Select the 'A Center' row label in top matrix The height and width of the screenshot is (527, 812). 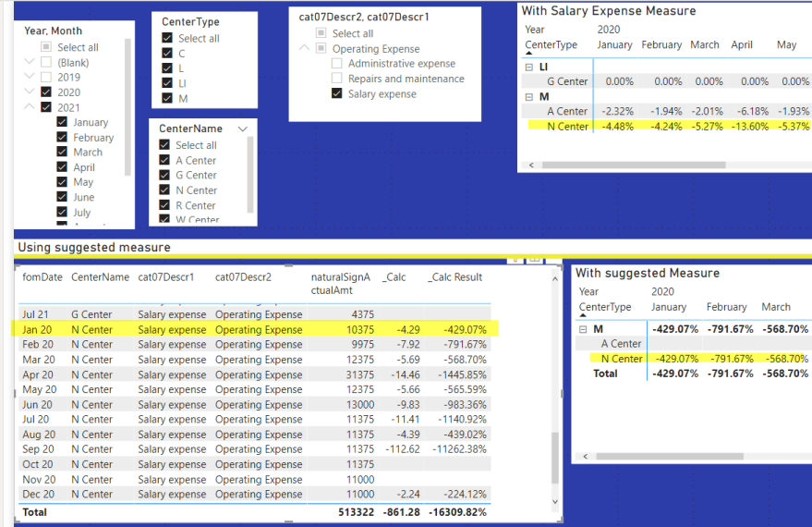click(567, 112)
